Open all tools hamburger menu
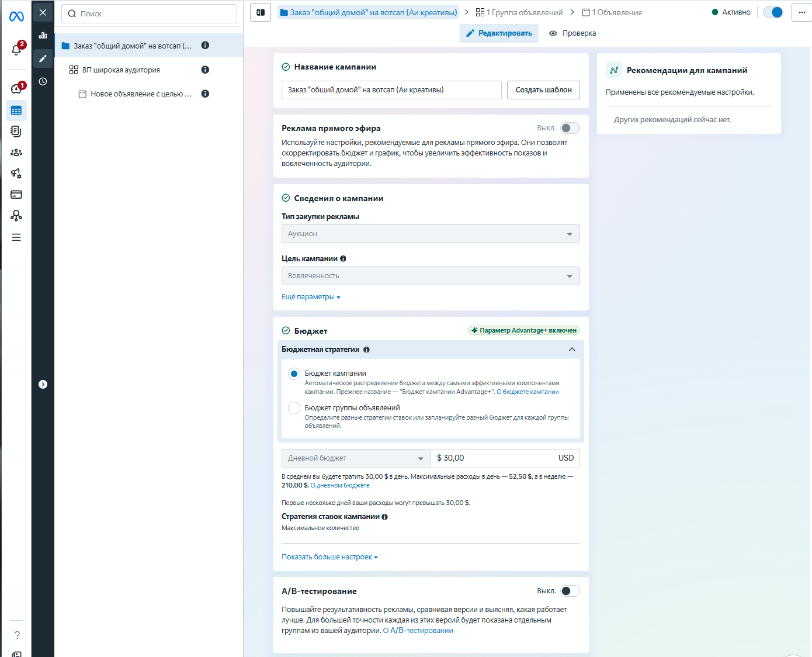812x657 pixels. tap(16, 237)
